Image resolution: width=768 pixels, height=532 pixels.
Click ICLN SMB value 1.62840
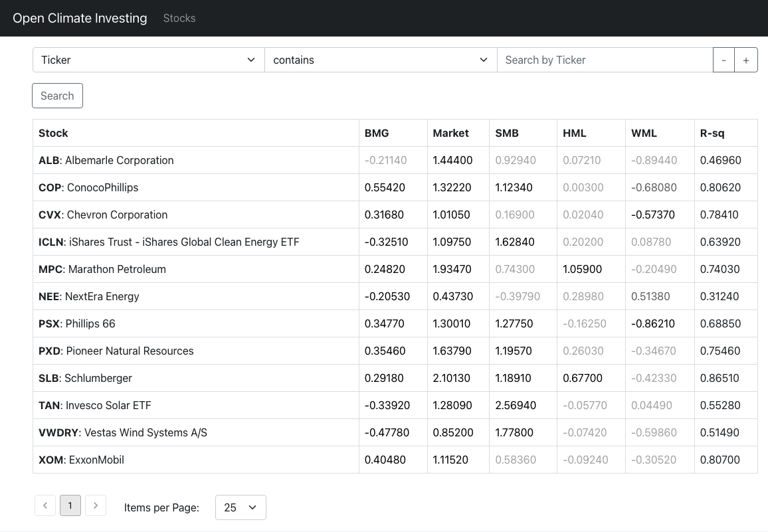[515, 242]
